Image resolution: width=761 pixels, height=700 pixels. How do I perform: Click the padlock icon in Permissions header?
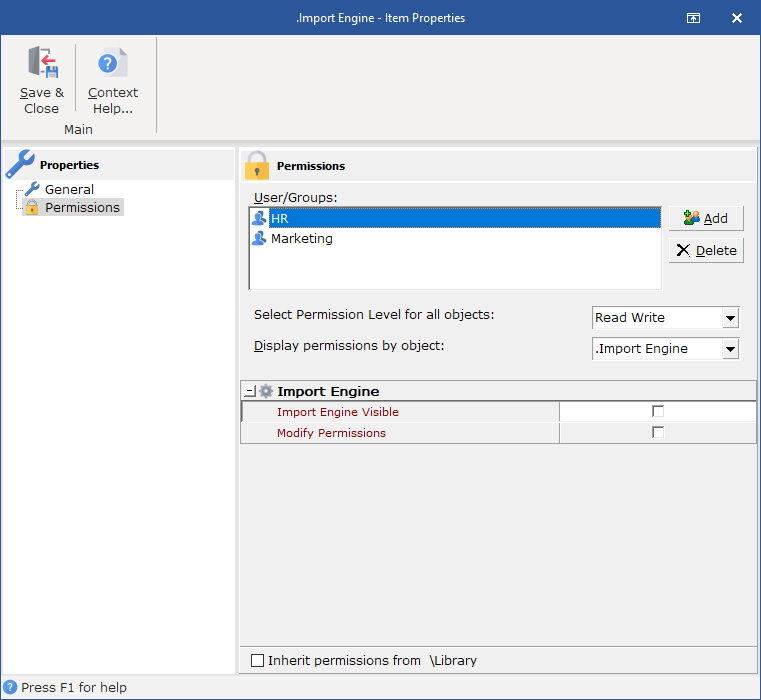257,165
